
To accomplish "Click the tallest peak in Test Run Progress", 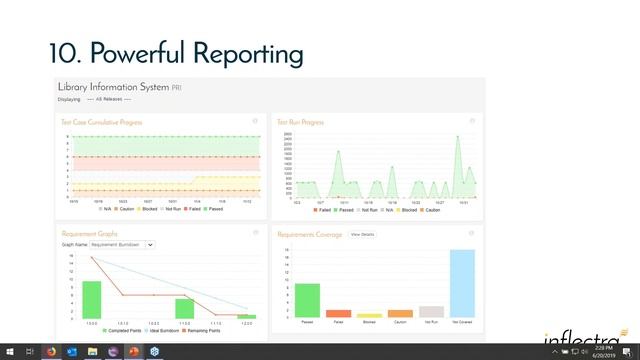I will click(458, 137).
